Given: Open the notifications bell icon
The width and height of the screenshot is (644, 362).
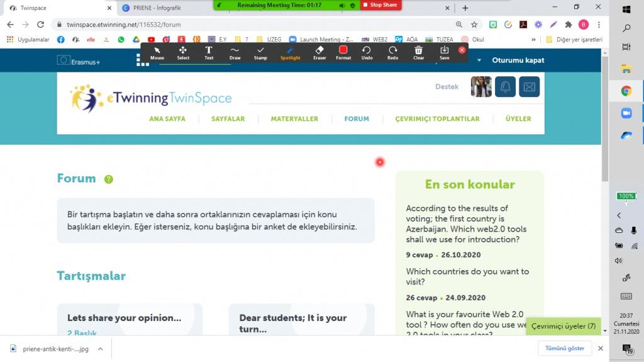Looking at the screenshot, I should pyautogui.click(x=505, y=87).
